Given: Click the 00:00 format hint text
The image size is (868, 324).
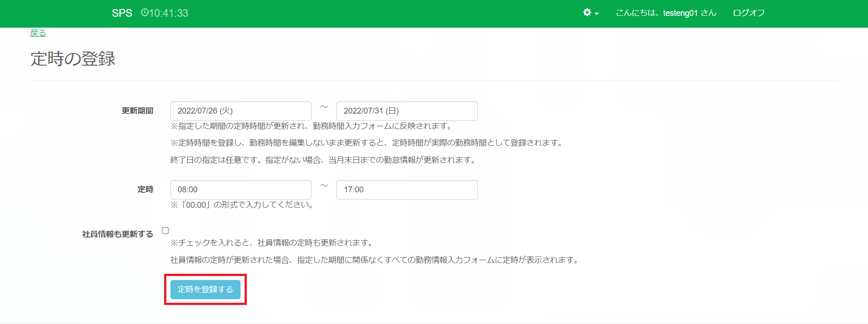Looking at the screenshot, I should [x=242, y=205].
